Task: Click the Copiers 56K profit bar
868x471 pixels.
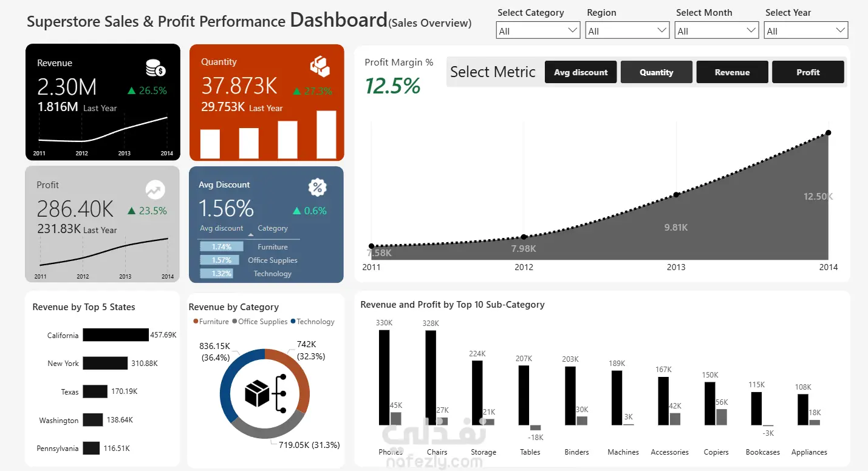Action: (x=722, y=417)
